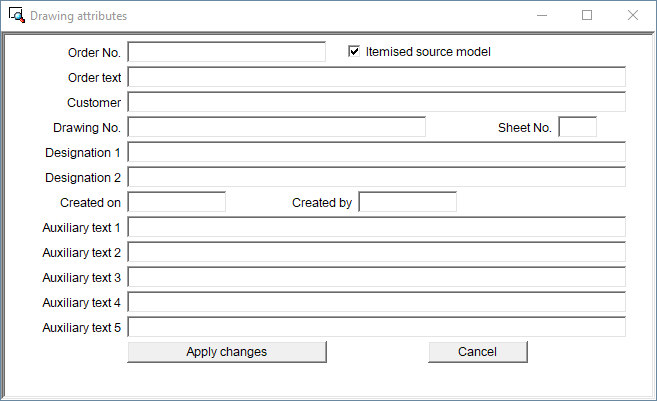Toggle the Itemised source model checkbox
The width and height of the screenshot is (657, 401).
354,52
